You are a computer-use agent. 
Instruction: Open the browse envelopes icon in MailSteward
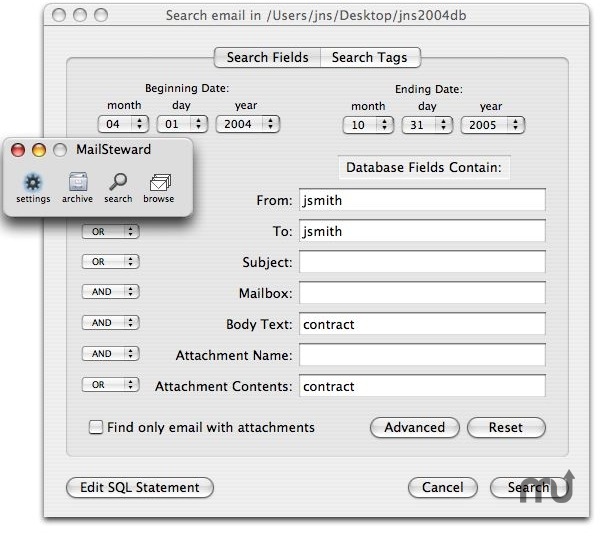coord(159,188)
